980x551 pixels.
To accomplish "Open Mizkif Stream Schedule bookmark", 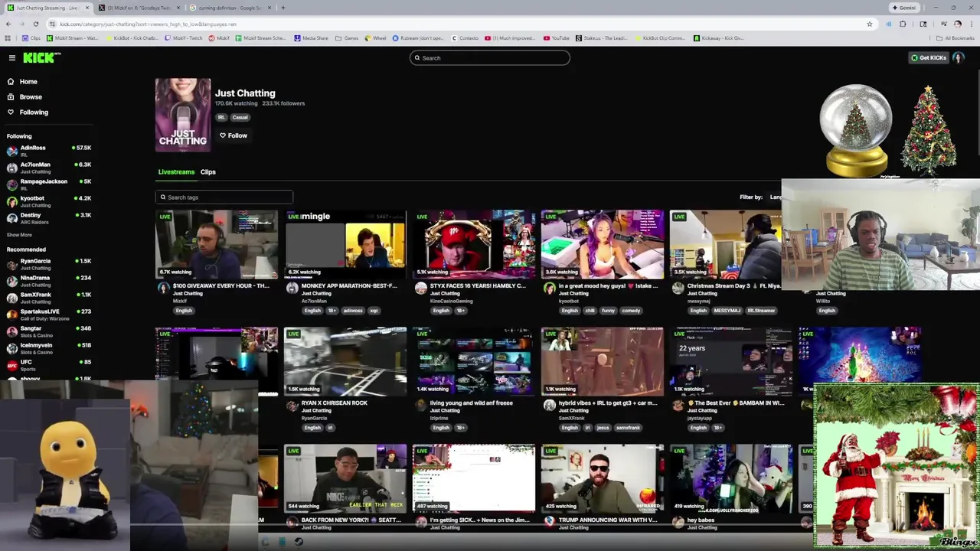I will coord(260,37).
